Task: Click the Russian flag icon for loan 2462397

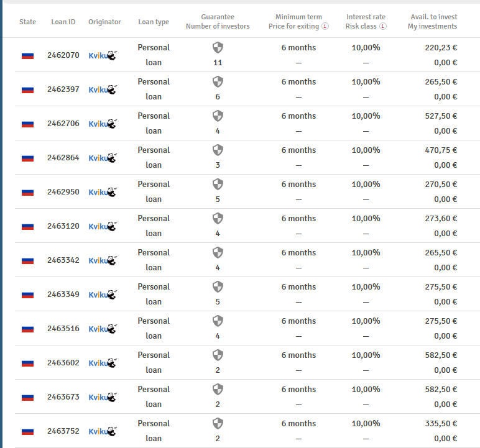Action: pyautogui.click(x=27, y=89)
